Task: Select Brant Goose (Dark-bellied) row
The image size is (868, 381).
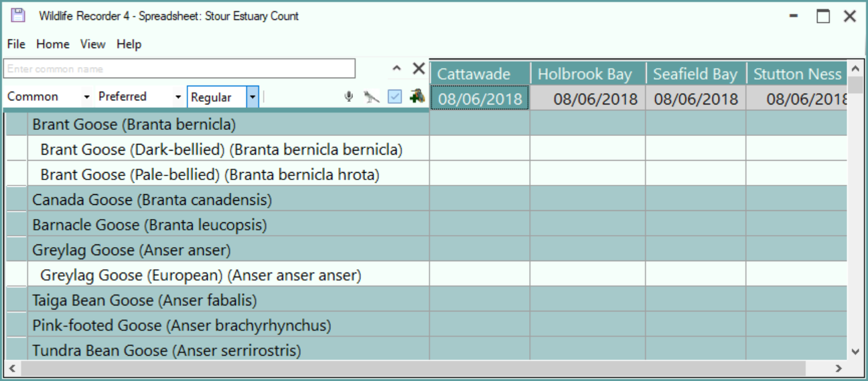Action: [x=228, y=149]
